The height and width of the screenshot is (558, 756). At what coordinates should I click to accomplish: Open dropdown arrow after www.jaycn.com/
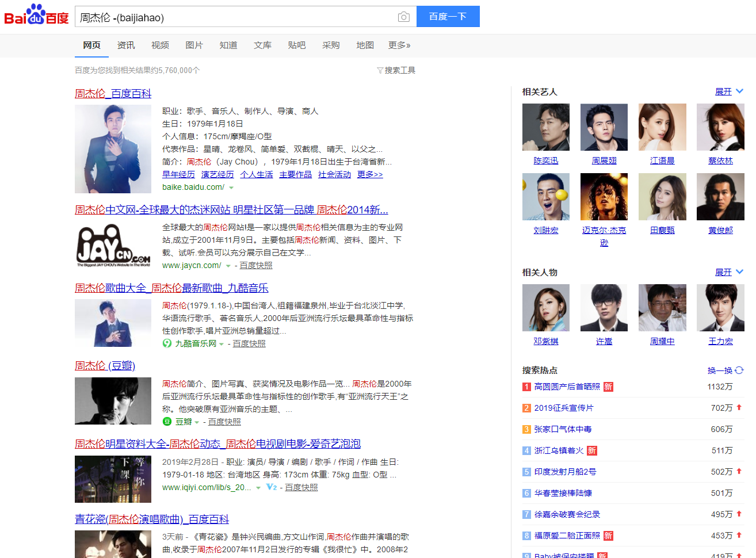click(228, 266)
